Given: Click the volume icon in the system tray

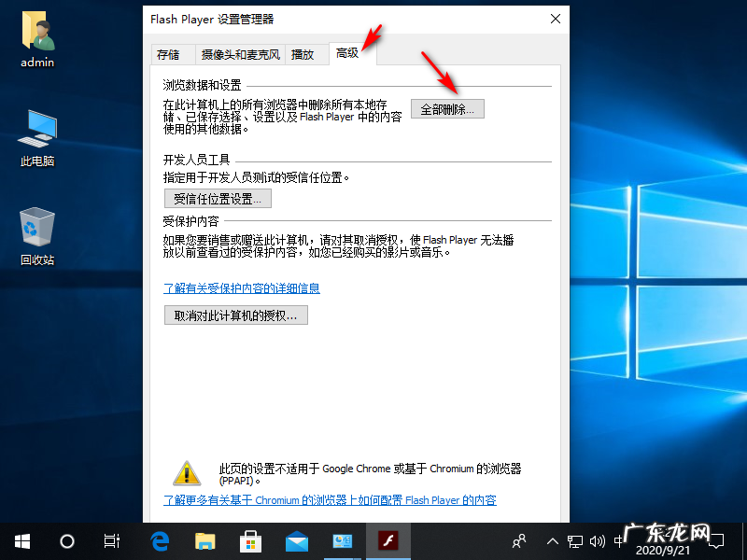Looking at the screenshot, I should click(599, 541).
